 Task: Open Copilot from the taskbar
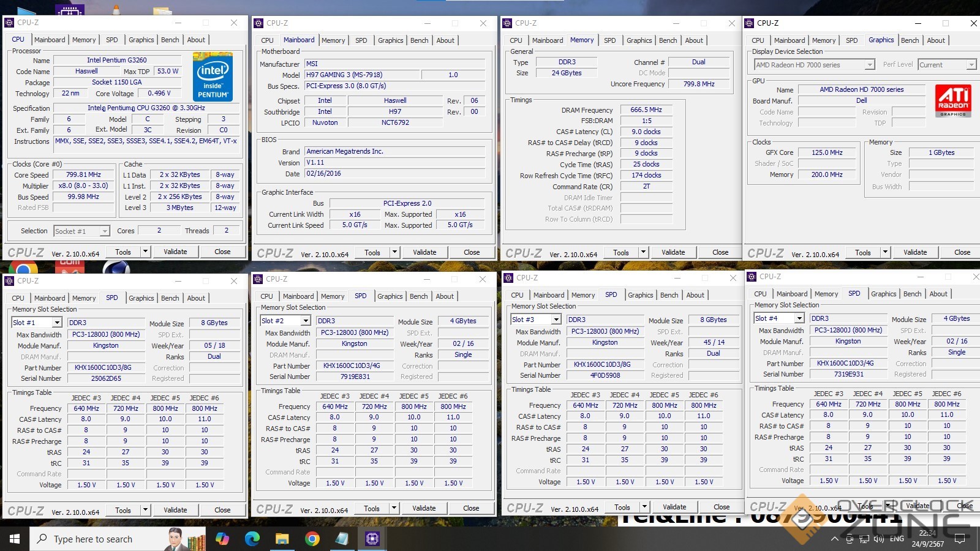(222, 539)
